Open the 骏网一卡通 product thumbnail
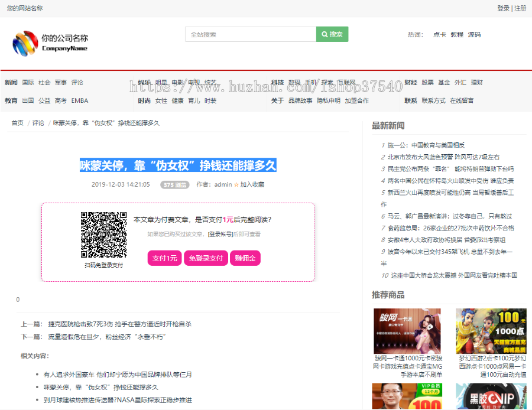Image resolution: width=532 pixels, height=410 pixels. pos(407,331)
